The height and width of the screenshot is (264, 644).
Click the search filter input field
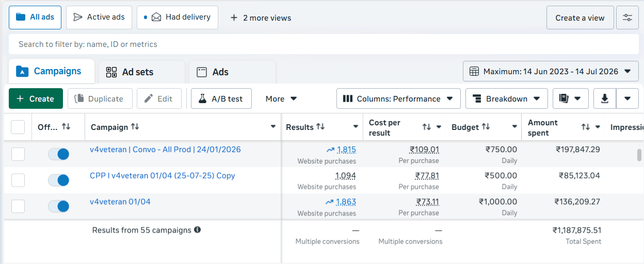coord(324,44)
